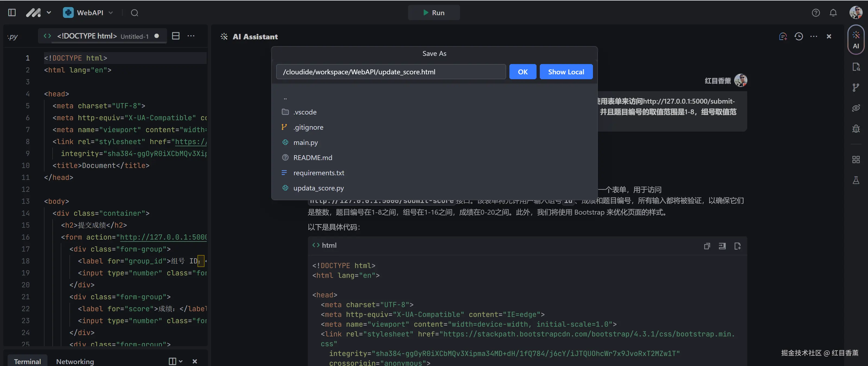The height and width of the screenshot is (366, 868).
Task: Open the search icon in top bar
Action: click(x=135, y=13)
